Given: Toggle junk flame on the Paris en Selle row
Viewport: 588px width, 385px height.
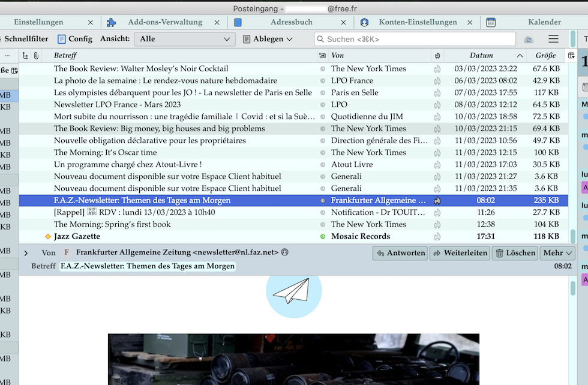Looking at the screenshot, I should (x=437, y=92).
